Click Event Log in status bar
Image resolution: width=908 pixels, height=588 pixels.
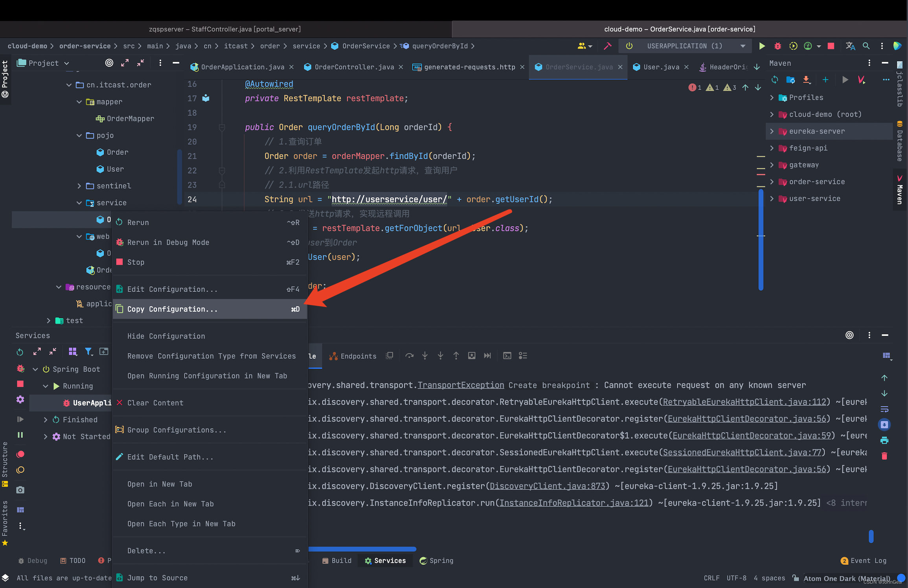coord(864,560)
